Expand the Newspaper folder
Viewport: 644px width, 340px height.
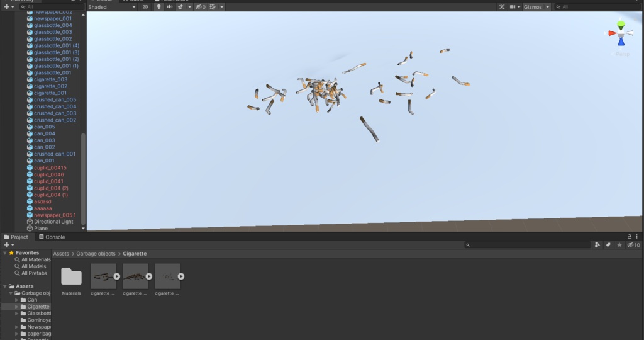click(17, 327)
